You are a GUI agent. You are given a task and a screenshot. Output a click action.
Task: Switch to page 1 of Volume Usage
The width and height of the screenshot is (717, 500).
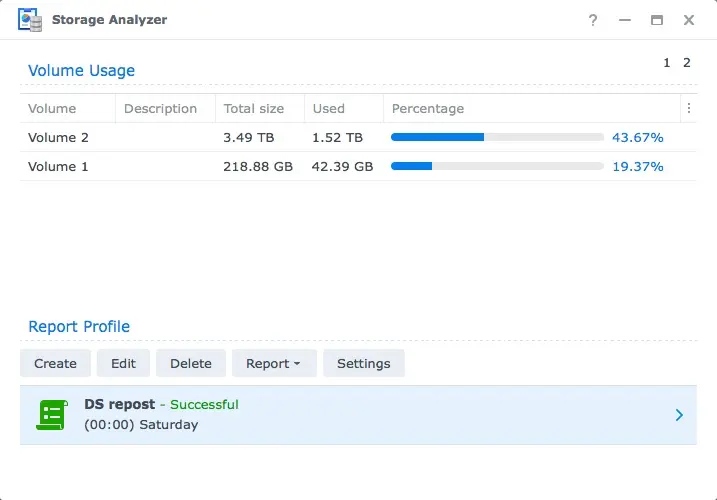point(667,63)
